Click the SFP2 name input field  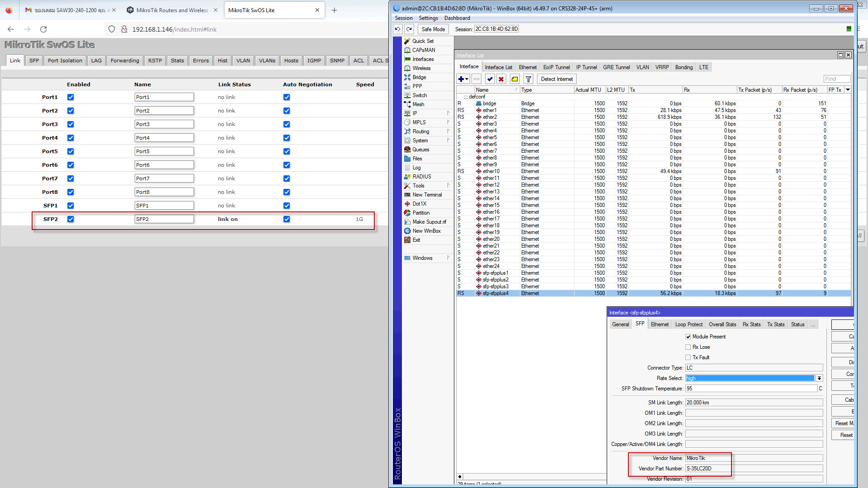tap(164, 219)
